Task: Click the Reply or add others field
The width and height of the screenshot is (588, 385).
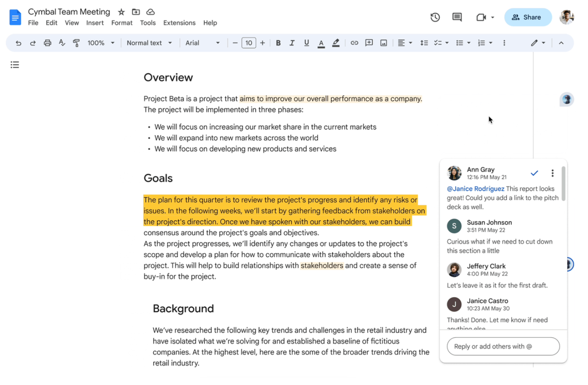Action: click(x=503, y=347)
